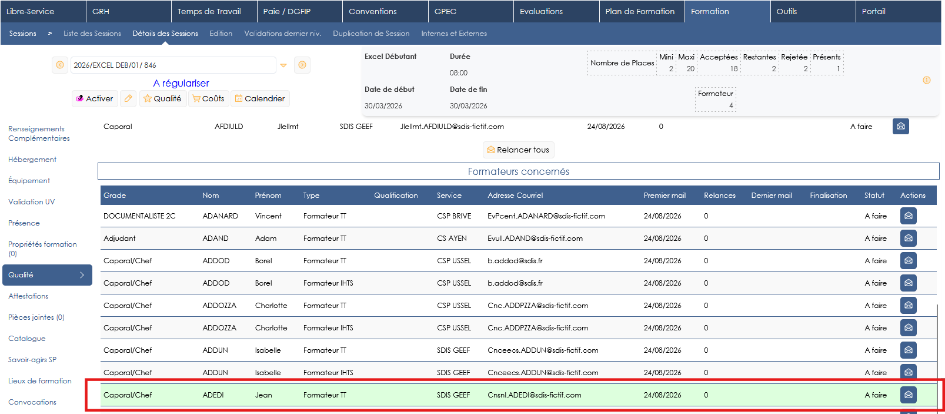Image resolution: width=945 pixels, height=414 pixels.
Task: Open Savoir-agirs SP in the sidebar
Action: pyautogui.click(x=33, y=360)
